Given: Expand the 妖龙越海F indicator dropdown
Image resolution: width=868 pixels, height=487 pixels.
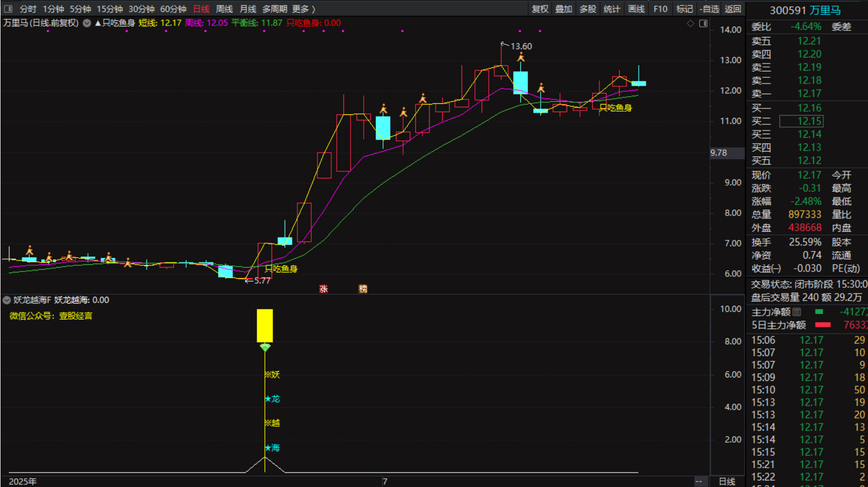Looking at the screenshot, I should (7, 300).
